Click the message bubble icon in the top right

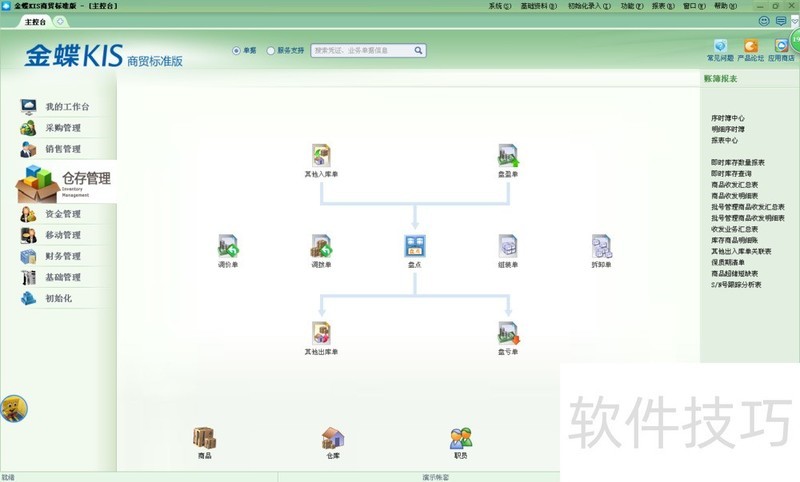click(781, 21)
